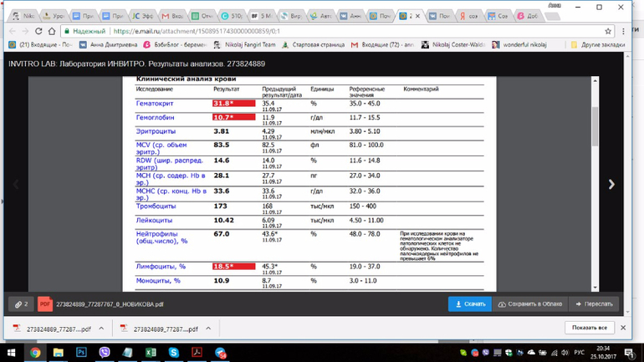The image size is (644, 362).
Task: Click 'Показать все' in downloads bar
Action: coord(590,328)
